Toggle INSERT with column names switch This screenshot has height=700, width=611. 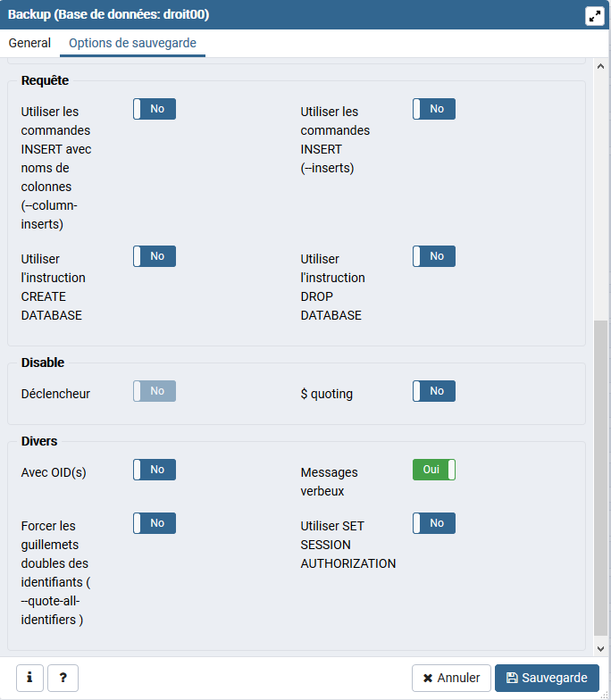155,109
